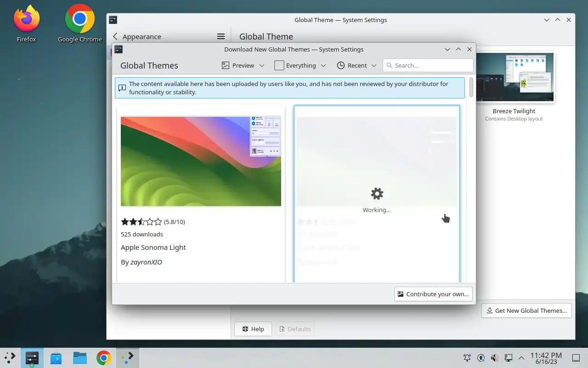Click Get New Global Themes... button
The image size is (588, 368).
click(x=526, y=310)
